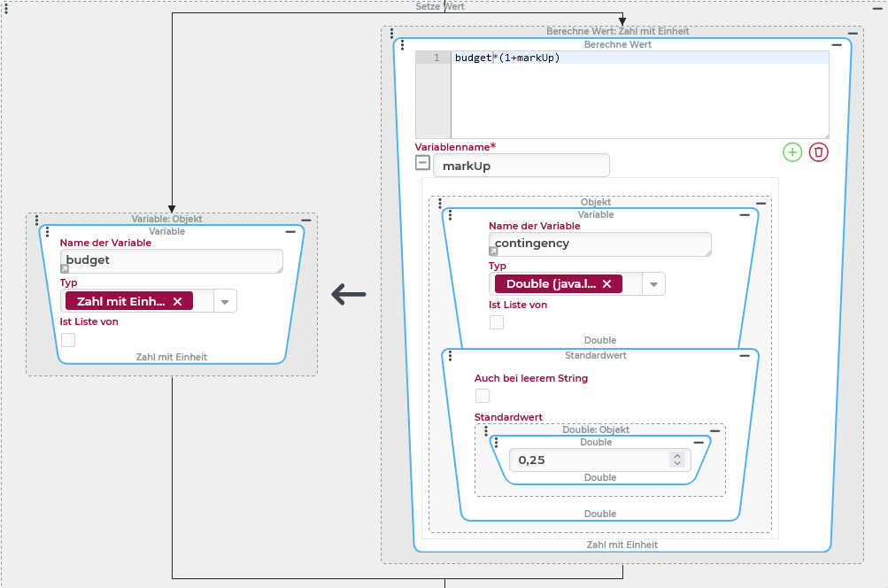Collapse the markUp variable section
Image resolution: width=888 pixels, height=588 pixels.
pos(423,163)
